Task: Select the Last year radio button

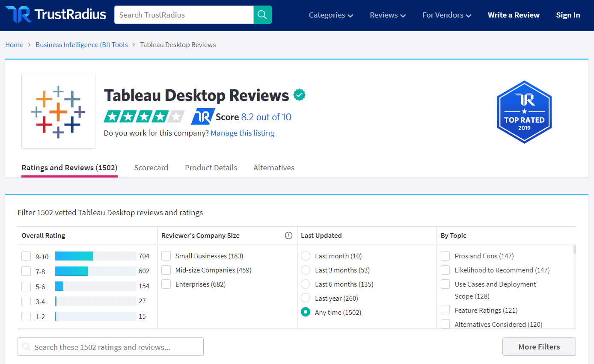Action: pos(306,298)
